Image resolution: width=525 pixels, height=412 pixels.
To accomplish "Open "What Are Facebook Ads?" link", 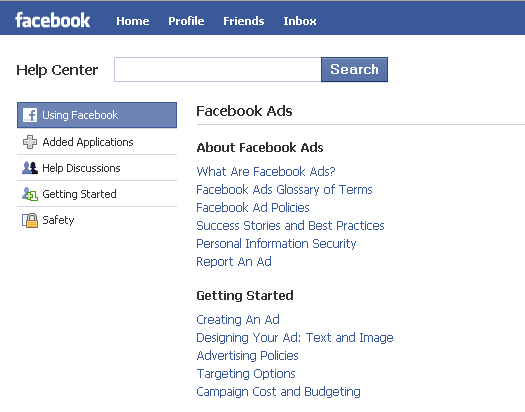I will (266, 172).
